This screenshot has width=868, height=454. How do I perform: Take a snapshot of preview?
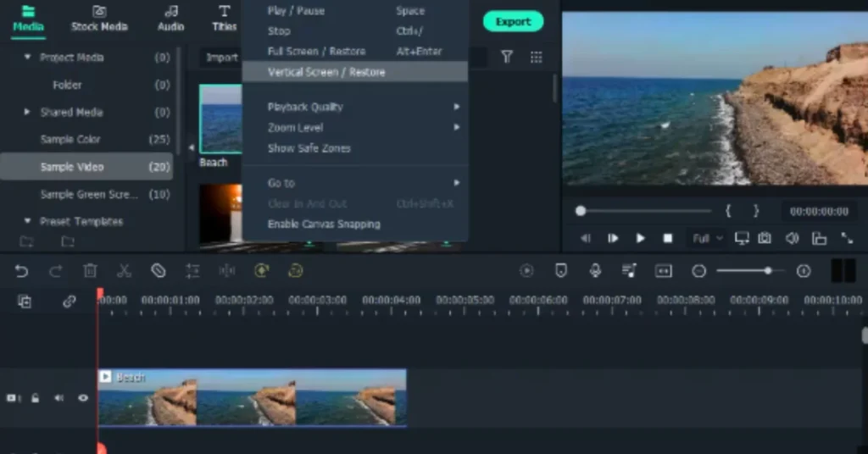pos(765,238)
